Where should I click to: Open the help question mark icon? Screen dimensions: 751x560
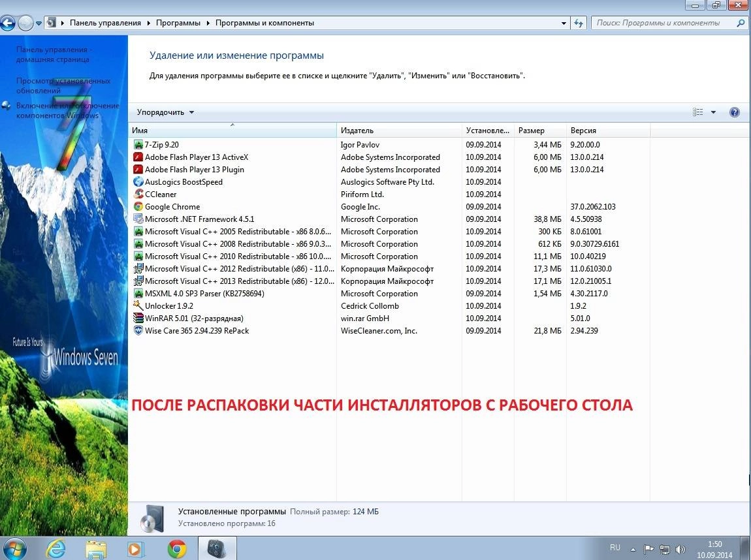[734, 112]
